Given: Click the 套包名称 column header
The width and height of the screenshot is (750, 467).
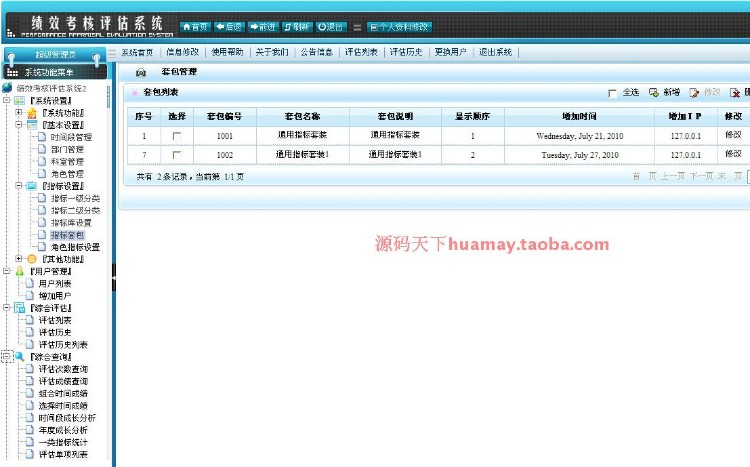Looking at the screenshot, I should click(x=303, y=116).
